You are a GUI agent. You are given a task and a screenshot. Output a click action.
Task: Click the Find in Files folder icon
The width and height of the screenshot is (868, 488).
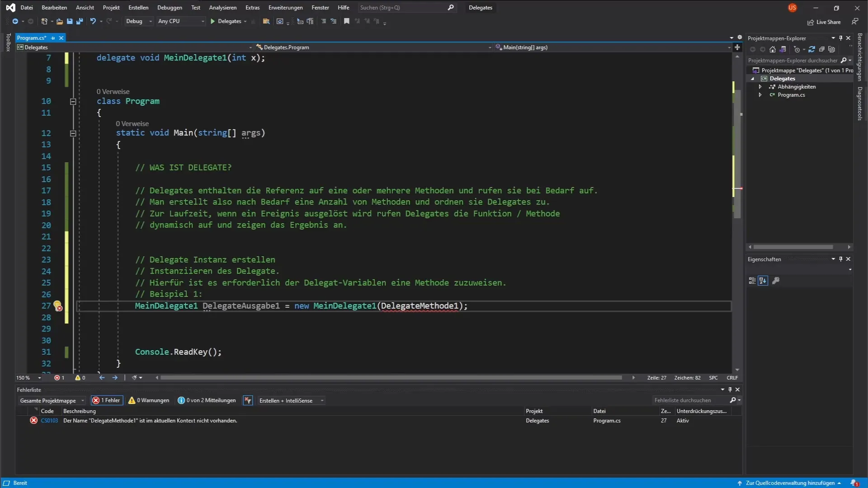[266, 21]
